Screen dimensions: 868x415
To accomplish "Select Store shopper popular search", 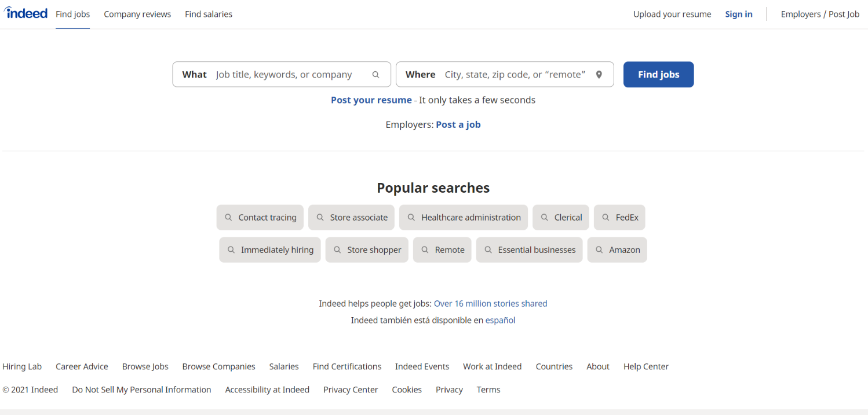I will [367, 250].
